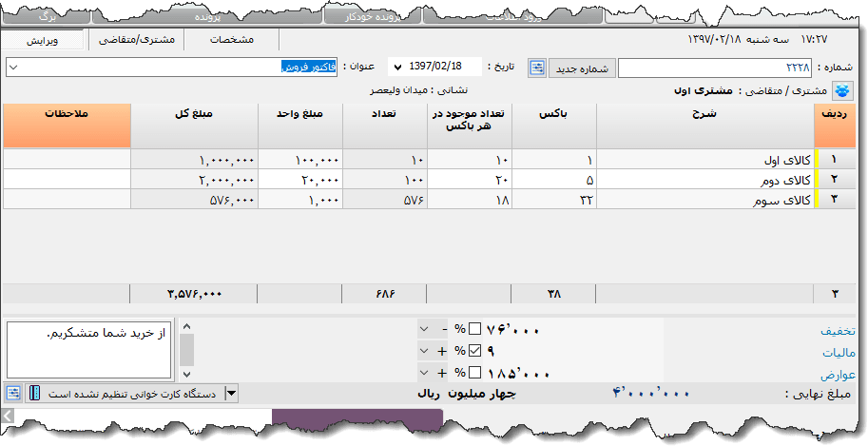The height and width of the screenshot is (446, 868).
Task: Expand the مالیات row chevron dropdown
Action: point(425,351)
